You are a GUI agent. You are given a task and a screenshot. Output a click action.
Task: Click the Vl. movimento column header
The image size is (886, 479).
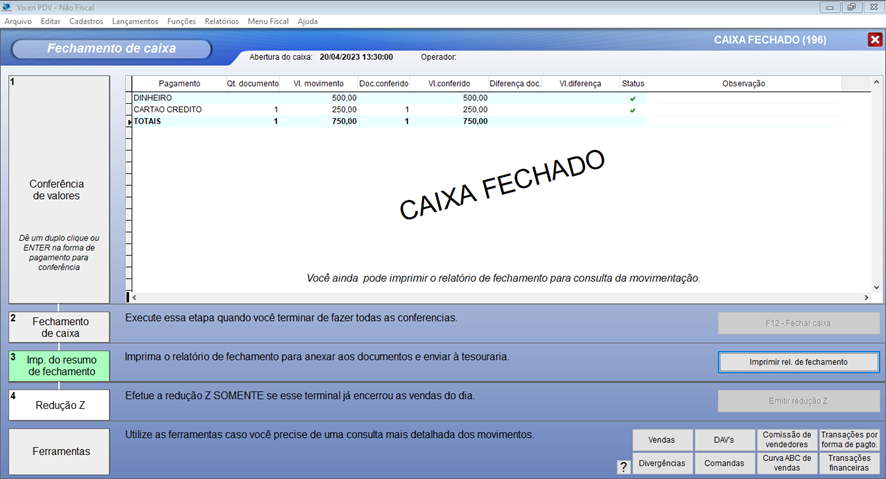click(319, 84)
